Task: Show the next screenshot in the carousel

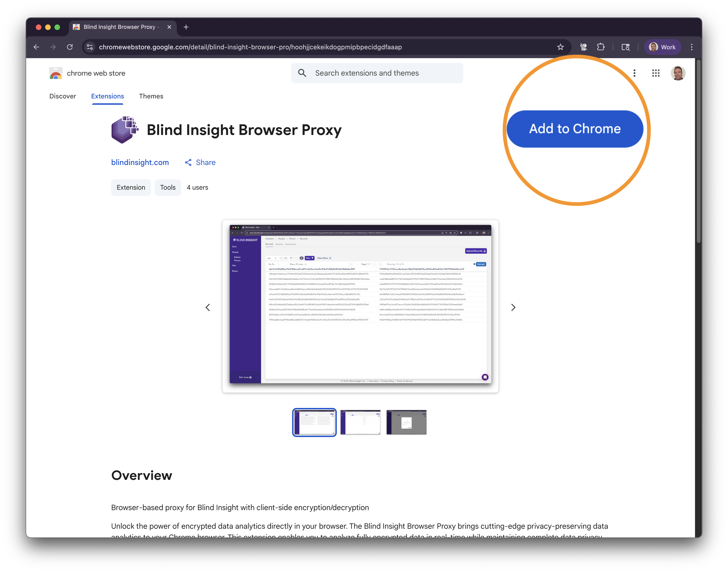Action: click(x=513, y=307)
